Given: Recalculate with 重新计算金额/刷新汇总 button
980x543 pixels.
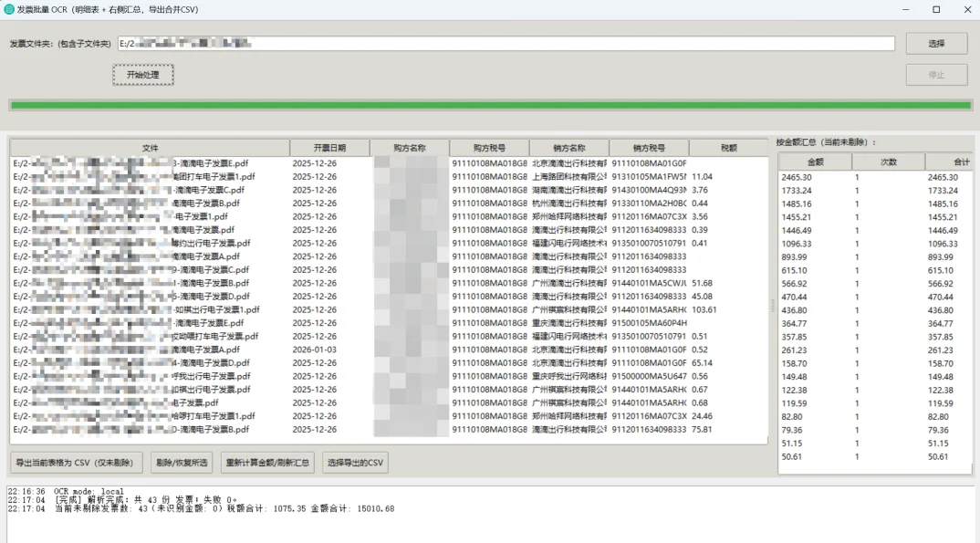Looking at the screenshot, I should point(267,463).
